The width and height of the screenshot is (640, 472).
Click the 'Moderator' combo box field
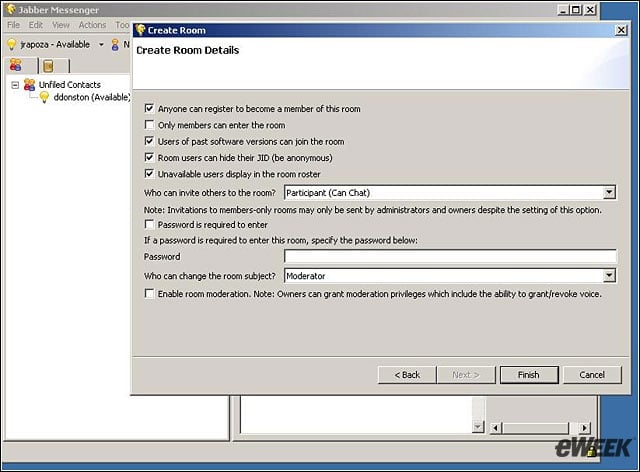point(450,276)
